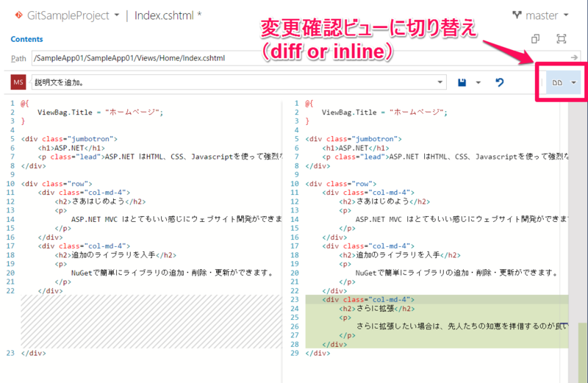Toggle the side-by-side diff view button
Viewport: 588px width, 383px height.
tap(557, 82)
